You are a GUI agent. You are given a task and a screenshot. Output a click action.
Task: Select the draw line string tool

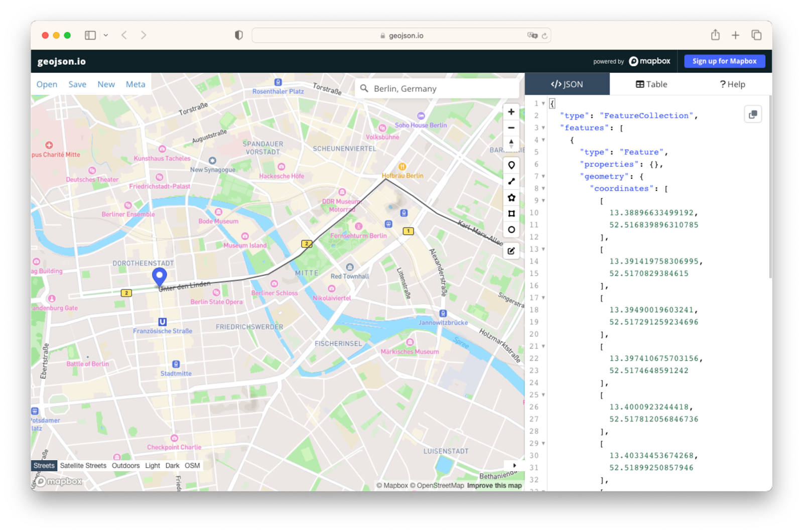click(x=511, y=181)
